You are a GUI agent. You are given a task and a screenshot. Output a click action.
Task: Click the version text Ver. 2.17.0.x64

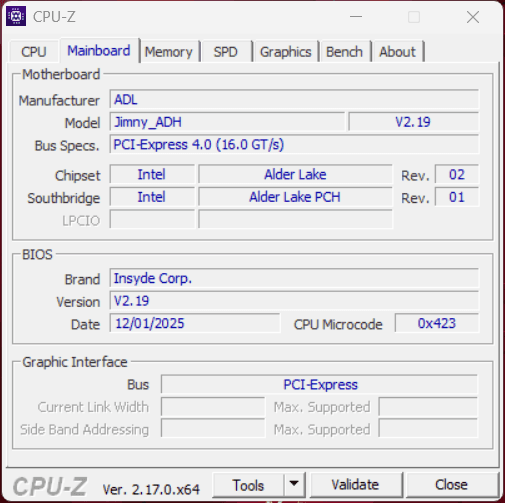coord(151,489)
